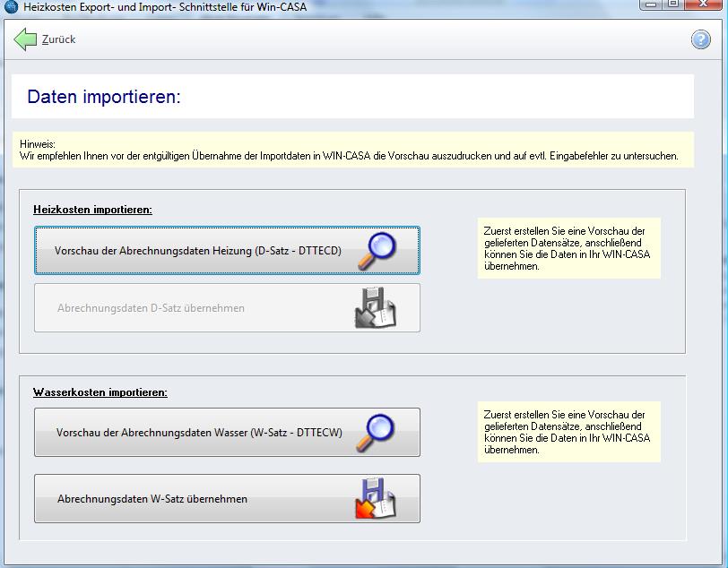Click Vorschau der Abrechnungsdaten Heizung button
Viewport: 728px width, 568px height.
227,251
